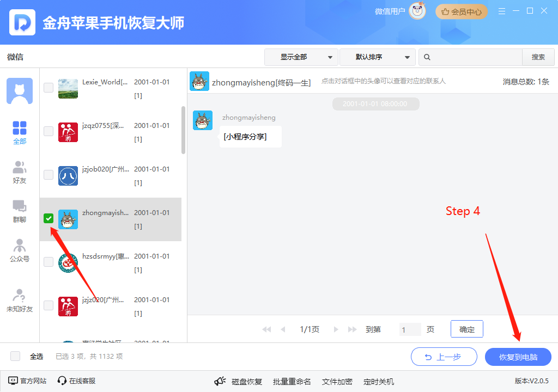Click the 搜索 search button
The image size is (558, 392).
click(538, 57)
